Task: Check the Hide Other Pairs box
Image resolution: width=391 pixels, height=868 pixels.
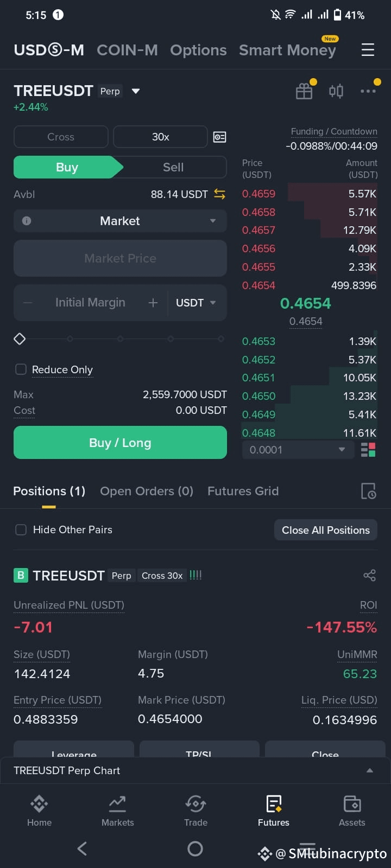Action: [x=21, y=529]
